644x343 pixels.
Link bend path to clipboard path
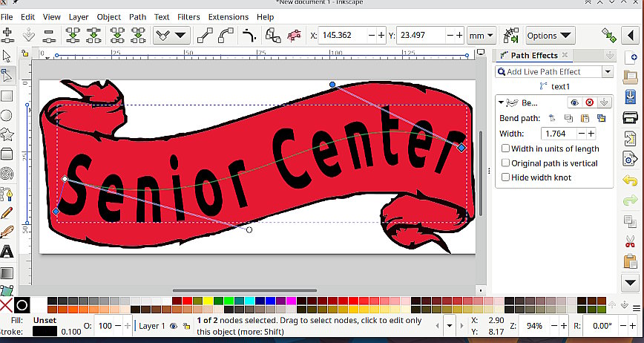tap(601, 118)
